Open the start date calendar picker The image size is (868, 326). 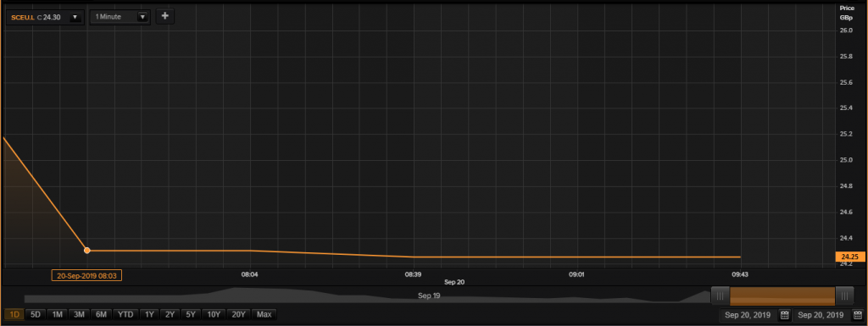coord(784,315)
